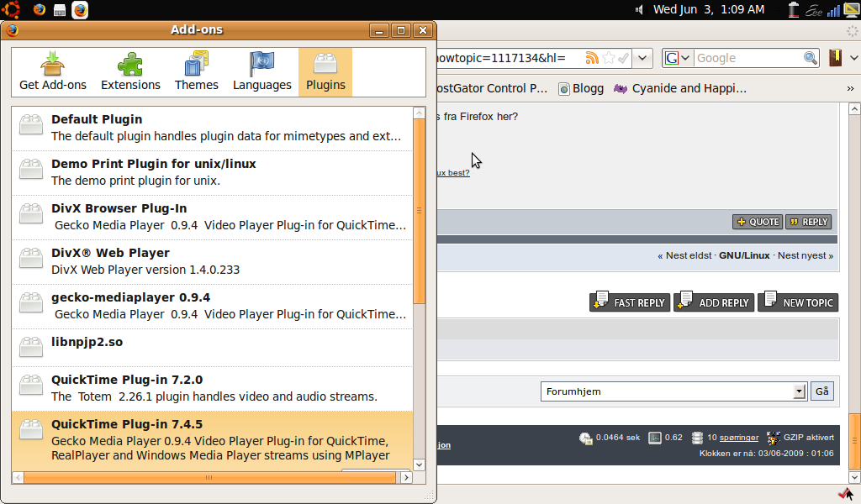
Task: Select the libnpjp2.so plugin entry
Action: pyautogui.click(x=212, y=347)
